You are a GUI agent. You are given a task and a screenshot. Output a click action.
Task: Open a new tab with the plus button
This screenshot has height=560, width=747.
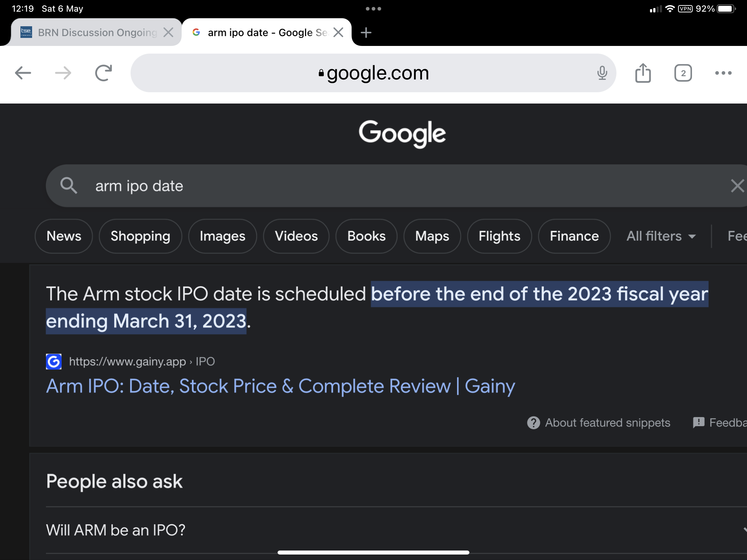pos(366,32)
